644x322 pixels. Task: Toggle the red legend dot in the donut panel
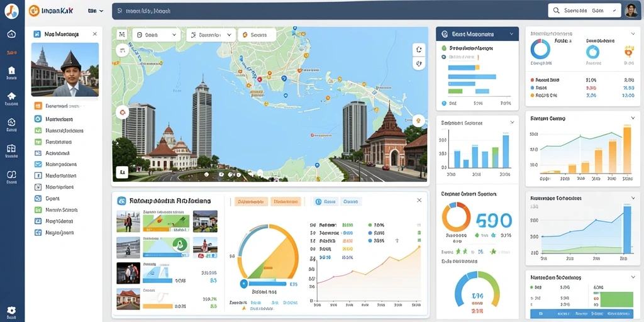pos(533,80)
